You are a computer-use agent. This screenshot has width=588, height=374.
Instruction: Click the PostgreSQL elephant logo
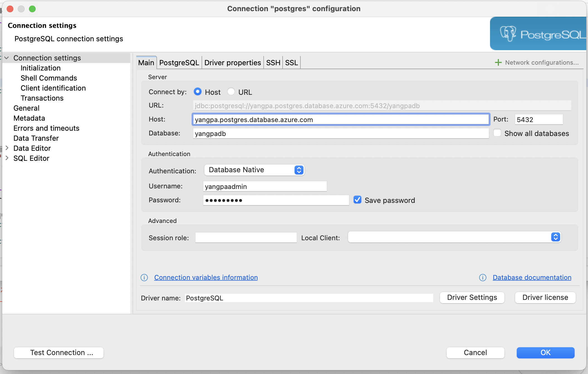coord(508,34)
